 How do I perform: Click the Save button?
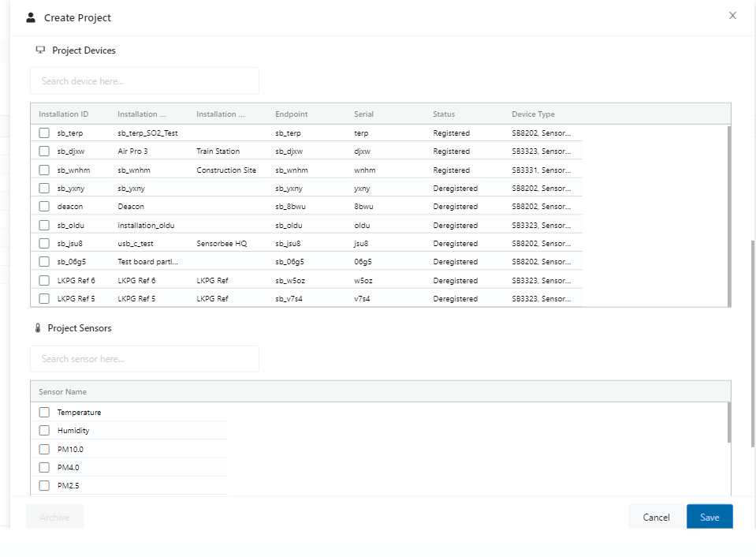pos(709,517)
